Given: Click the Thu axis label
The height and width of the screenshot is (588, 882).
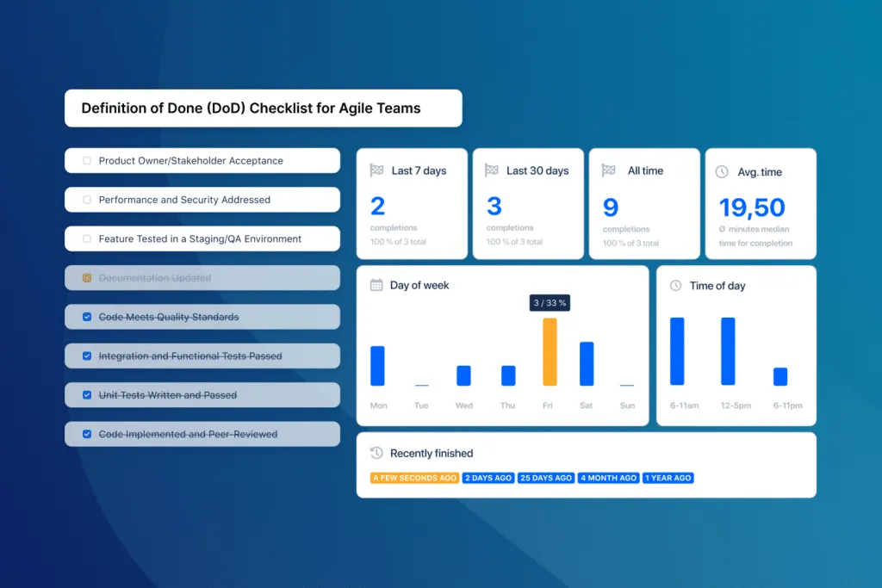Looking at the screenshot, I should point(508,405).
